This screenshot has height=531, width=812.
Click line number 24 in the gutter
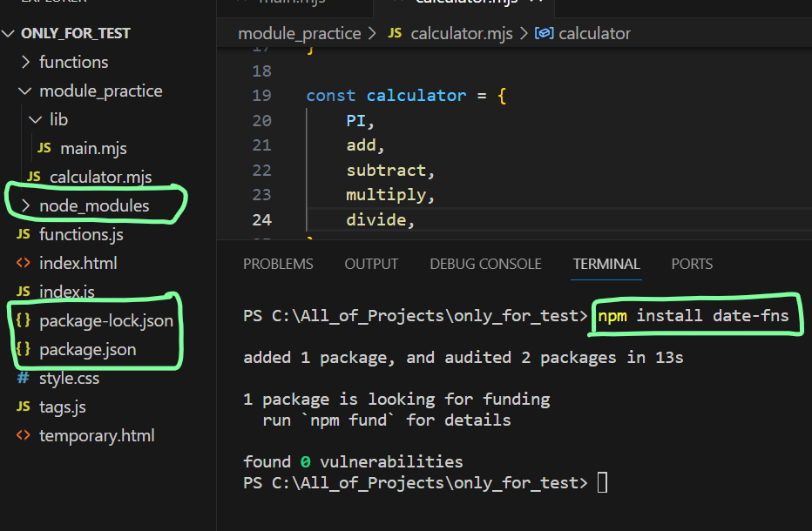[261, 220]
